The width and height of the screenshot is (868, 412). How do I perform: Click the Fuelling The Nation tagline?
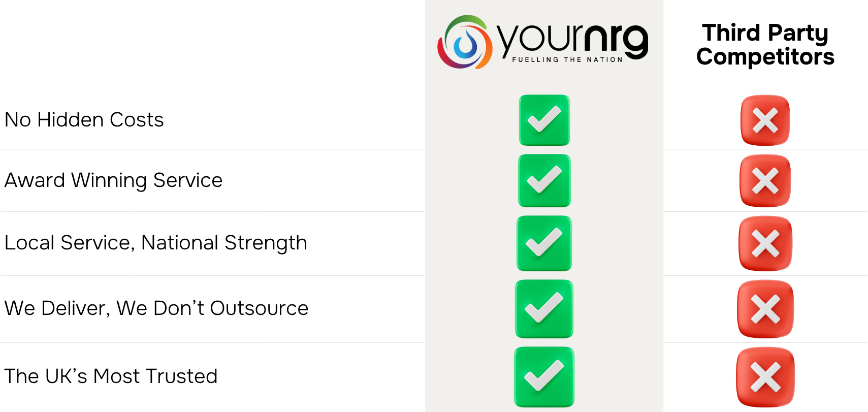click(567, 60)
